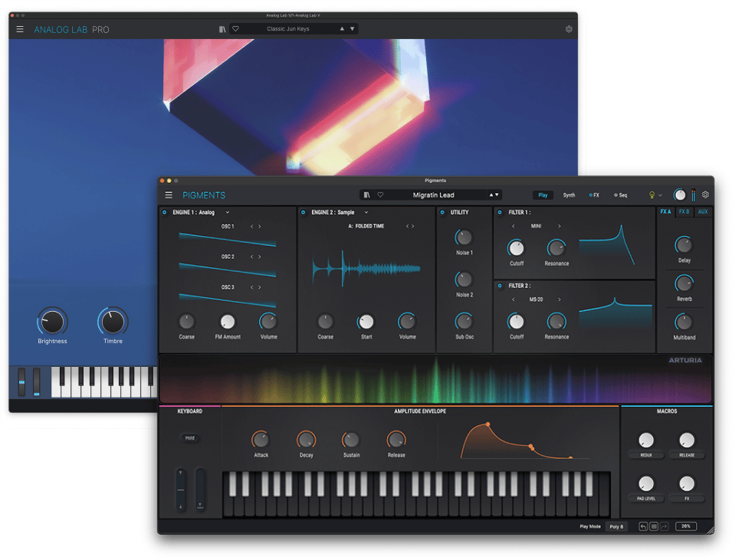Viewport: 745px width, 560px height.
Task: Select the FX A tab
Action: [x=665, y=212]
